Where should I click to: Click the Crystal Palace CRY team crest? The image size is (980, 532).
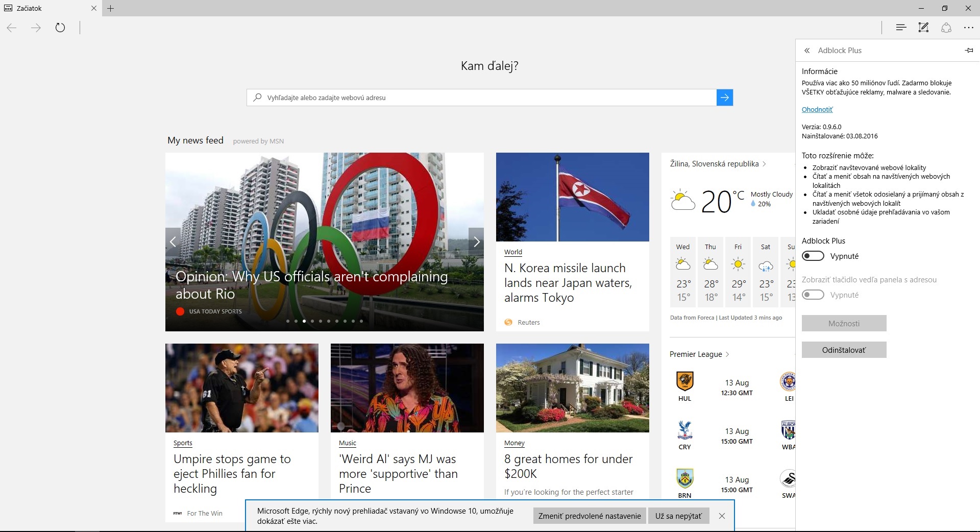[684, 430]
